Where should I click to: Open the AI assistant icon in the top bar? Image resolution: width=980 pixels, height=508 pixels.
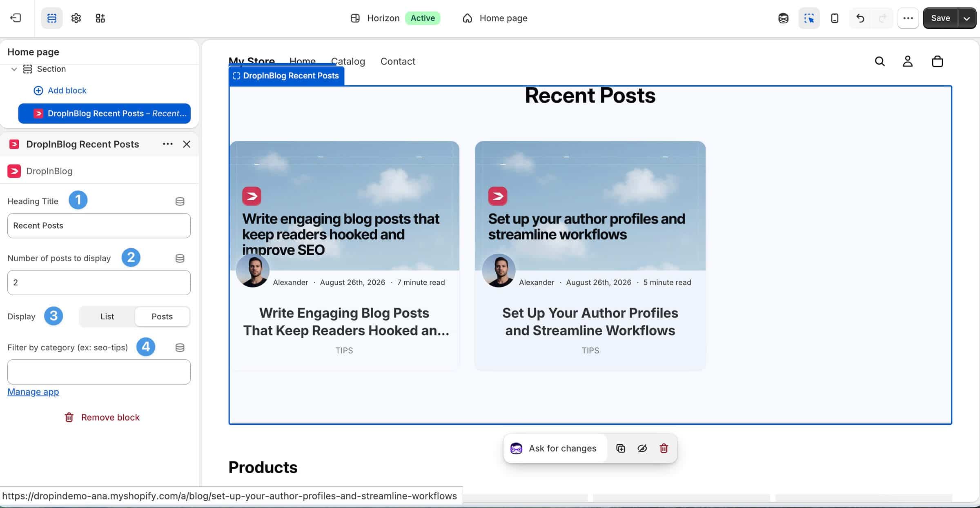click(783, 18)
